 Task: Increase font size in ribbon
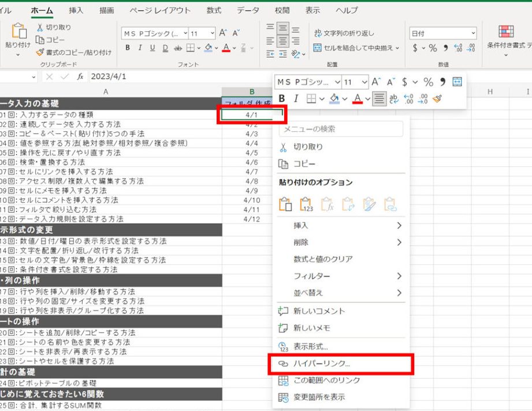(223, 33)
